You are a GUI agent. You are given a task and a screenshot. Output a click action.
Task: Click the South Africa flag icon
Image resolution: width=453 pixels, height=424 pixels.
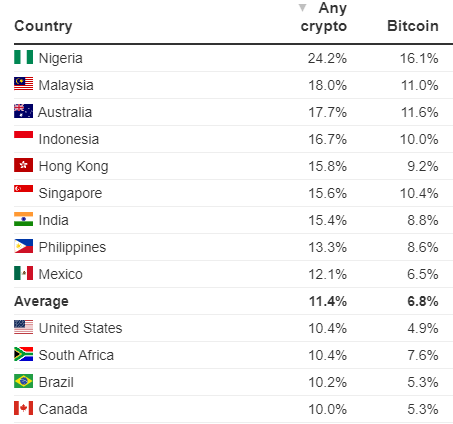coord(23,354)
